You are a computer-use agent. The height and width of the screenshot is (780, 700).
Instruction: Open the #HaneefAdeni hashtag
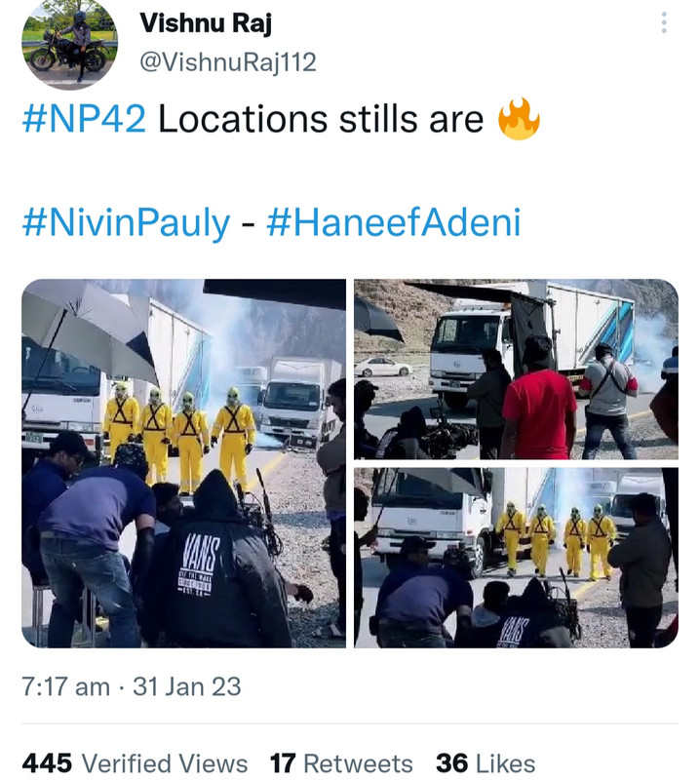pyautogui.click(x=394, y=222)
